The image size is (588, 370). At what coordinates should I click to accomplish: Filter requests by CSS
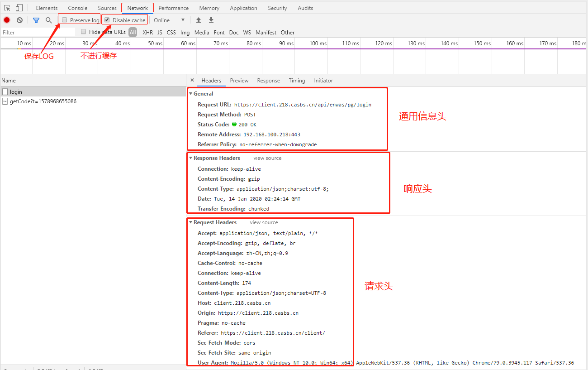point(171,32)
